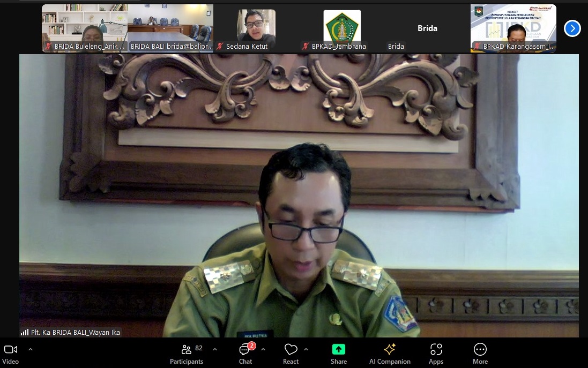The height and width of the screenshot is (368, 588).
Task: Open the AI Companion
Action: point(390,354)
